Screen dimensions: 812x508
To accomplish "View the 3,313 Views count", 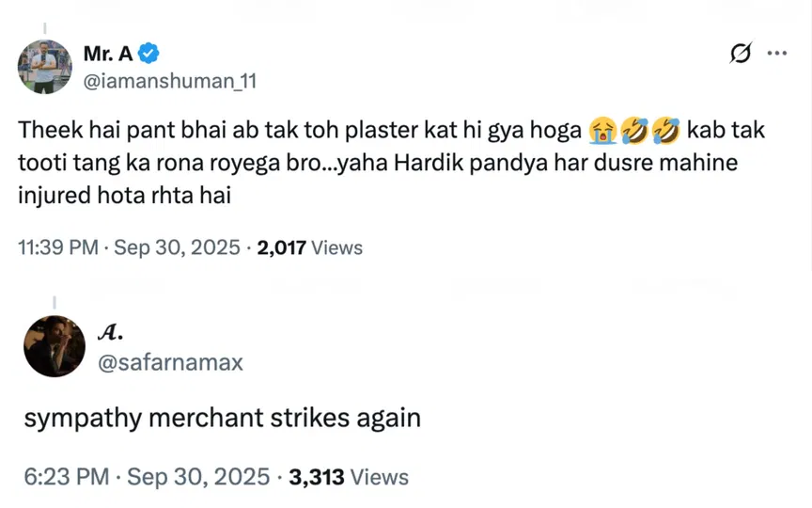I will tap(349, 477).
